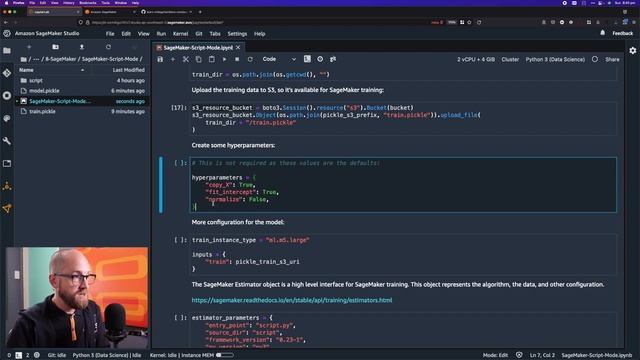Open the Tabs menu
Image resolution: width=640 pixels, height=360 pixels.
pos(215,34)
